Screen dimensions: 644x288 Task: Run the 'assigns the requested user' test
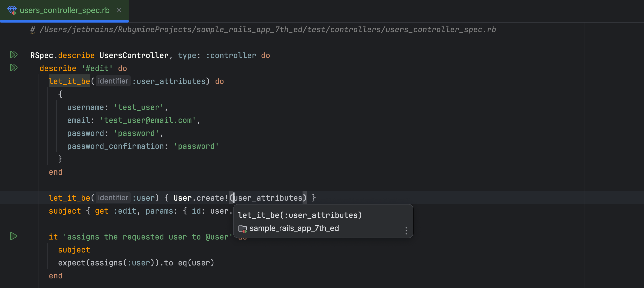tap(13, 236)
